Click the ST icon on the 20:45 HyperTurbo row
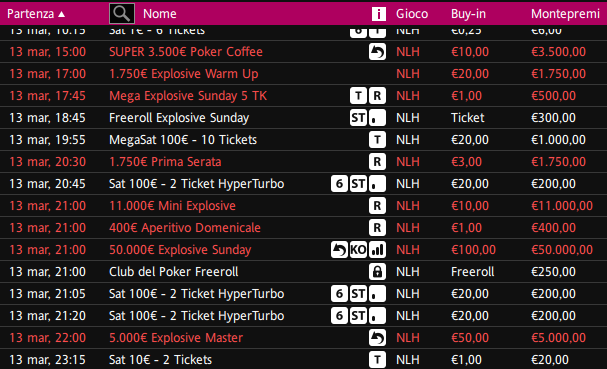 point(358,184)
